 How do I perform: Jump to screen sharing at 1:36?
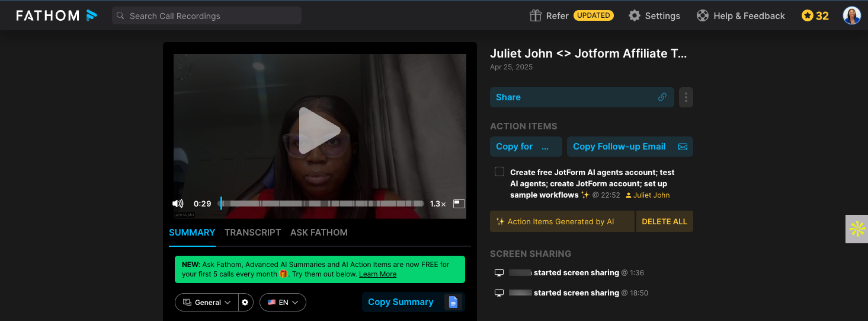tap(632, 273)
